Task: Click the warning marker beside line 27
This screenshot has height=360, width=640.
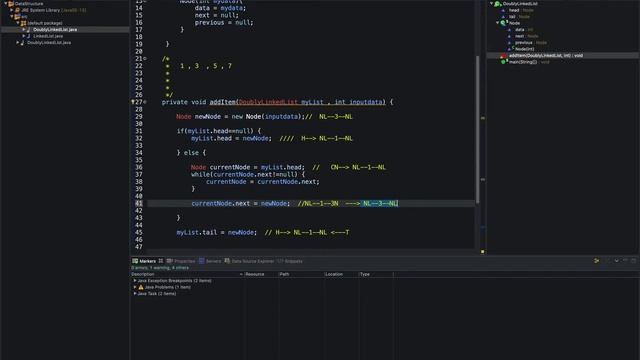Action: (133, 102)
